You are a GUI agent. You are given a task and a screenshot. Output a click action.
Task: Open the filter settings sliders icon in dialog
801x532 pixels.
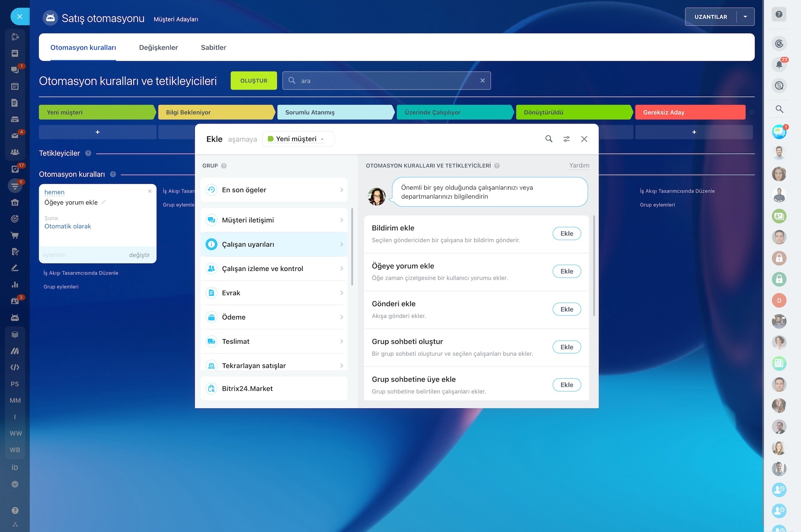click(x=566, y=139)
